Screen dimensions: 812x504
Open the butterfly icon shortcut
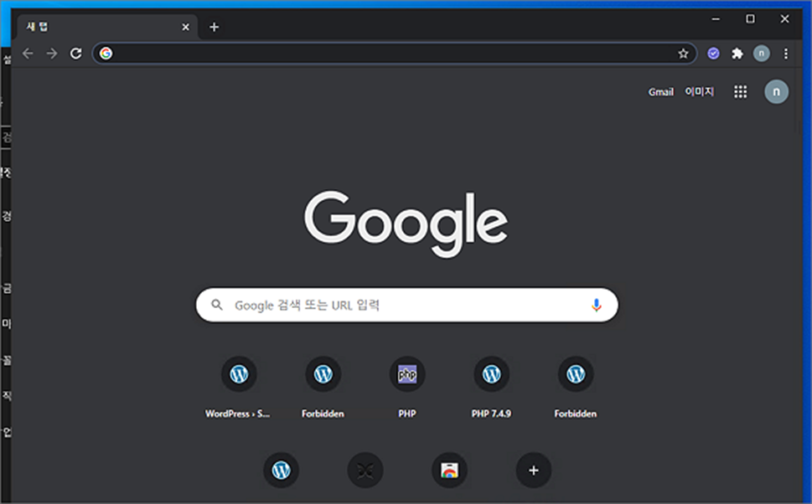[x=365, y=471]
